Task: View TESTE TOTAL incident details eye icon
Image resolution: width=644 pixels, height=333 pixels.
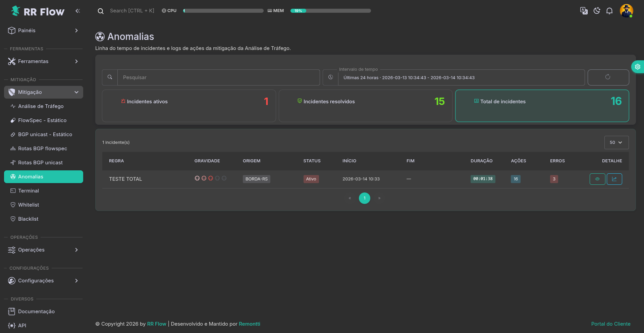Action: point(597,179)
